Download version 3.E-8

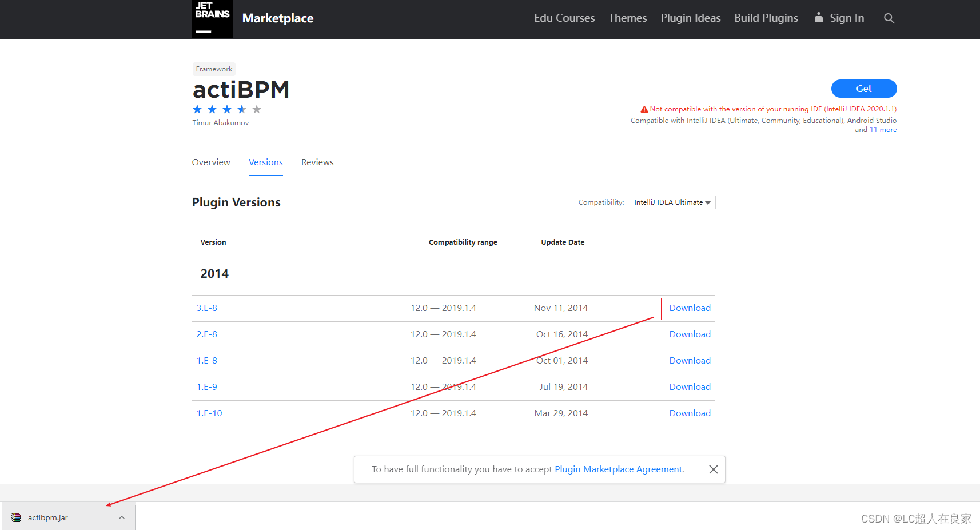(x=690, y=308)
